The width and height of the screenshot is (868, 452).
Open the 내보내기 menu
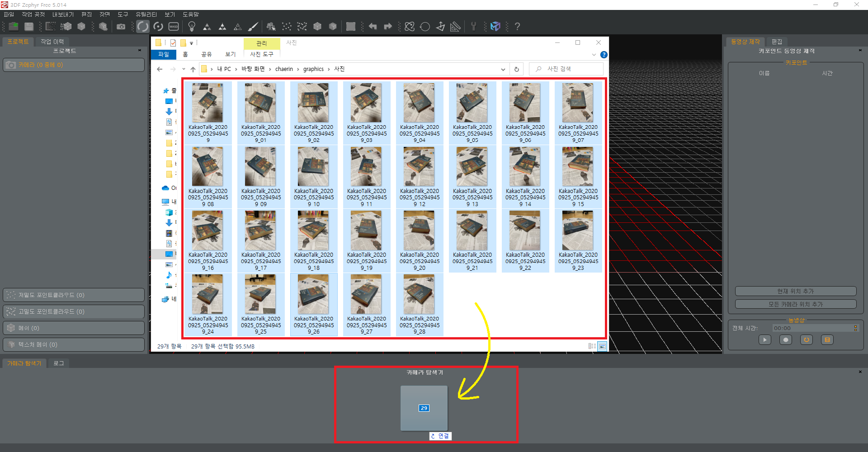click(x=63, y=14)
